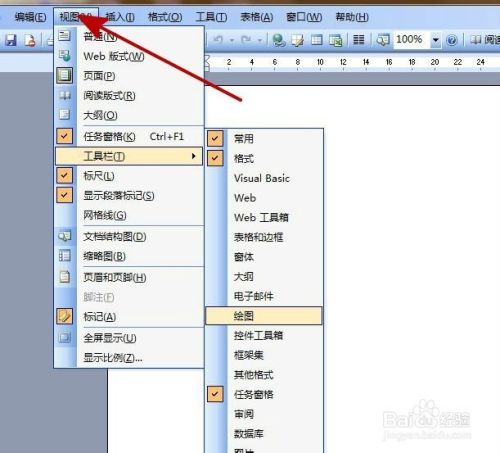Viewport: 500px width, 453px height.
Task: Toggle the 显示段落标记(S) checkmark
Action: (x=64, y=195)
